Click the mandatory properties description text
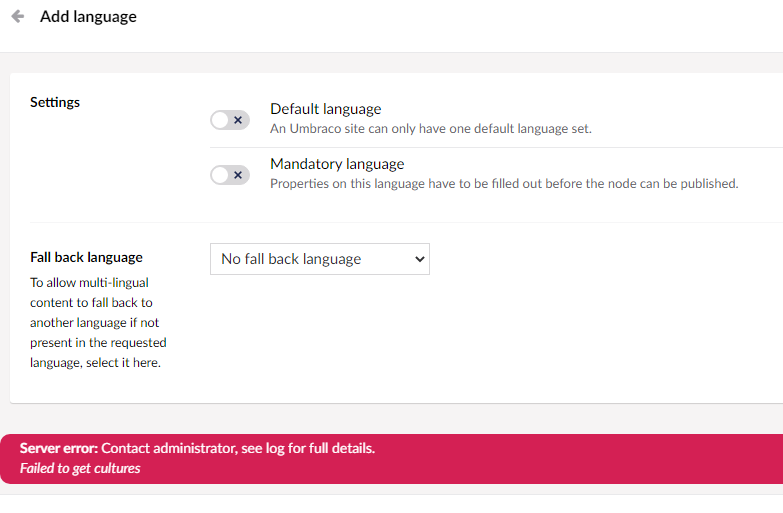 504,184
